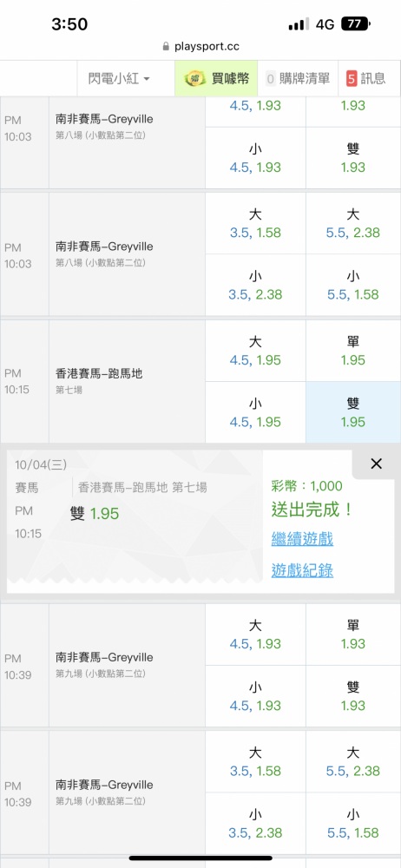Screen dimensions: 401x868
Task: Close the bet confirmation panel with X
Action: click(376, 464)
